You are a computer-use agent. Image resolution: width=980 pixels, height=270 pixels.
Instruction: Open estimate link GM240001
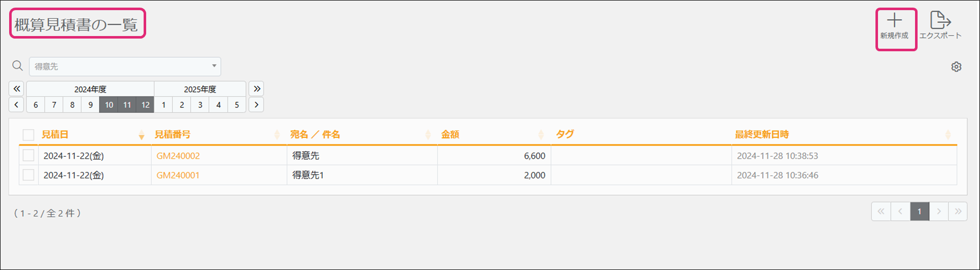click(178, 175)
